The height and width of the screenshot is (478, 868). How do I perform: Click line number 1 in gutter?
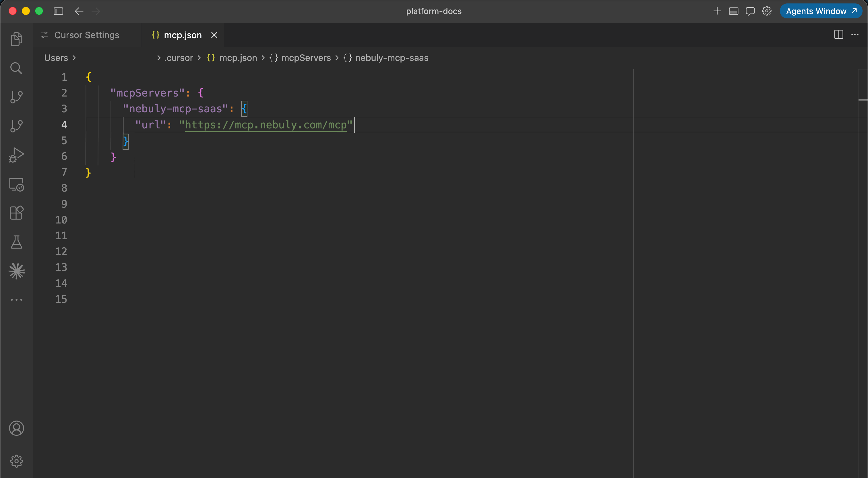pos(64,77)
